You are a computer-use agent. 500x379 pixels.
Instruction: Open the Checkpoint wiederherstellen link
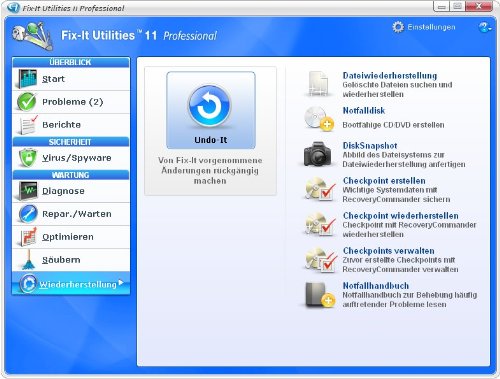click(400, 216)
